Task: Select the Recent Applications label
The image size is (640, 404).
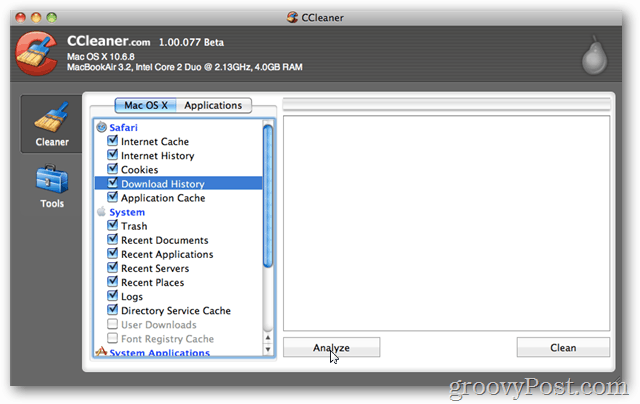Action: 167,255
